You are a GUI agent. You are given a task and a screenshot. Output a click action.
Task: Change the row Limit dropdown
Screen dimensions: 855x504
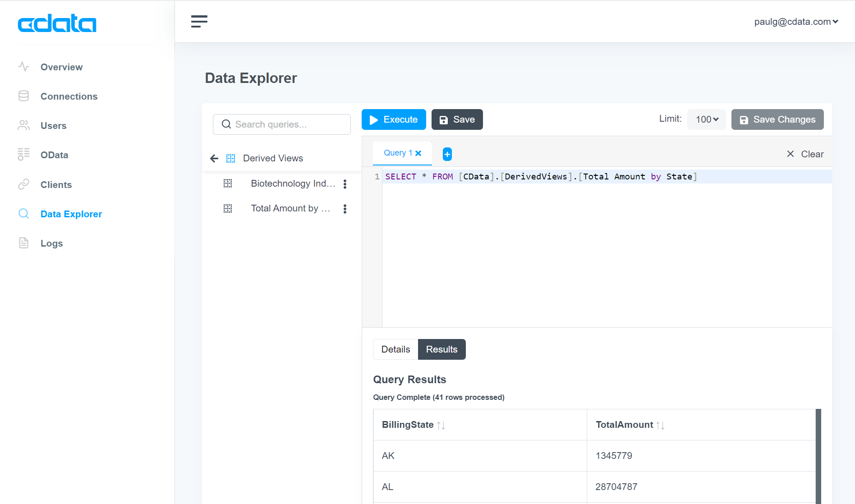click(707, 119)
